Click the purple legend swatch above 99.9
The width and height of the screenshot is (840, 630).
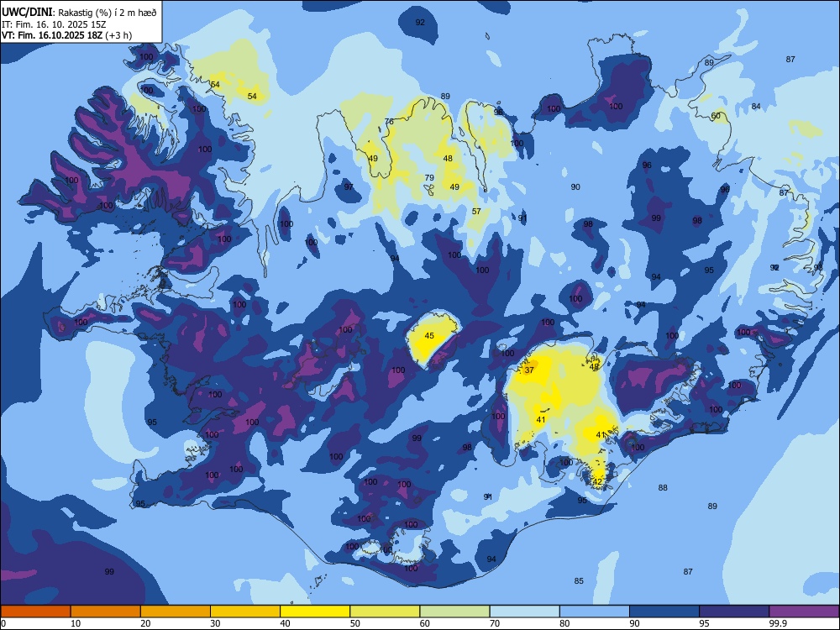[x=804, y=612]
